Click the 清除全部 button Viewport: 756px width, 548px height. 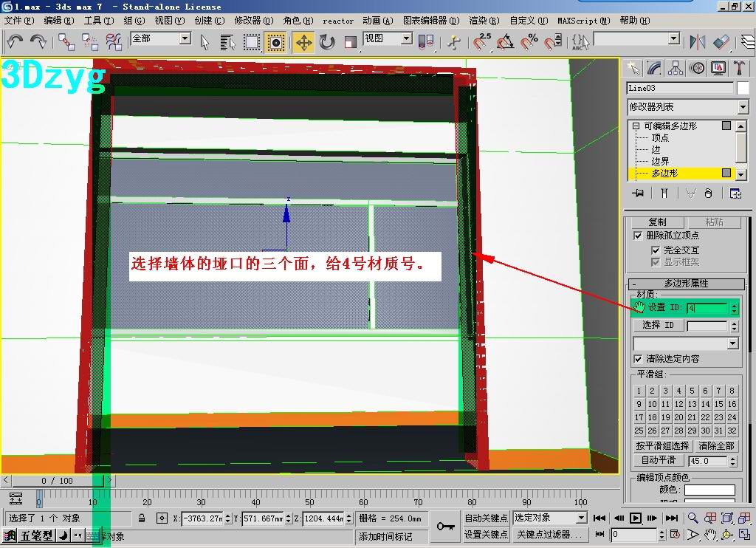coord(716,446)
